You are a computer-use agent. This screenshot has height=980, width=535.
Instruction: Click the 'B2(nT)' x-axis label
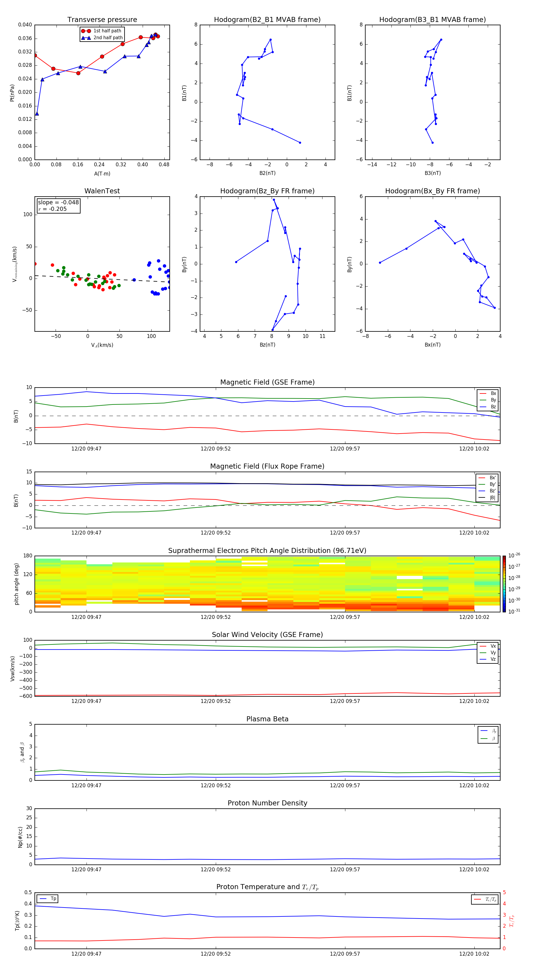[267, 173]
